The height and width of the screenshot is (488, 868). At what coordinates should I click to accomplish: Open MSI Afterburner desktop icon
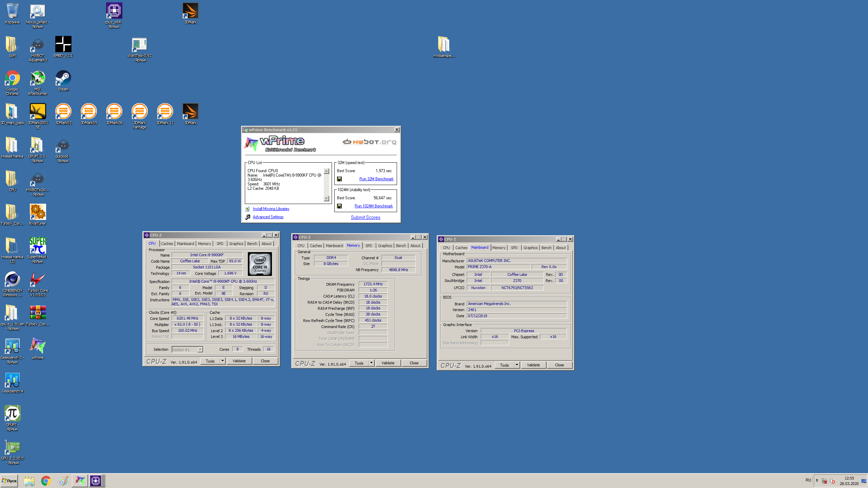pyautogui.click(x=38, y=83)
